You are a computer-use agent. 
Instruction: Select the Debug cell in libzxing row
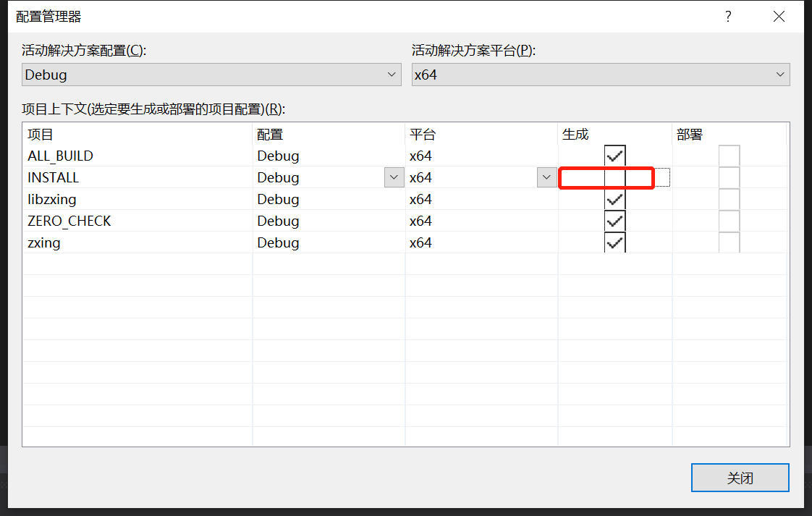click(318, 199)
